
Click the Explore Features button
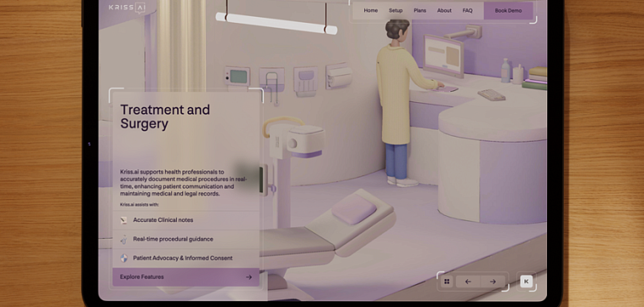point(185,277)
